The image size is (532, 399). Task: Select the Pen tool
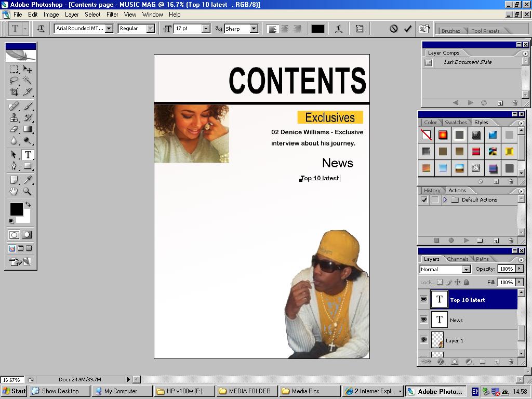coord(14,166)
